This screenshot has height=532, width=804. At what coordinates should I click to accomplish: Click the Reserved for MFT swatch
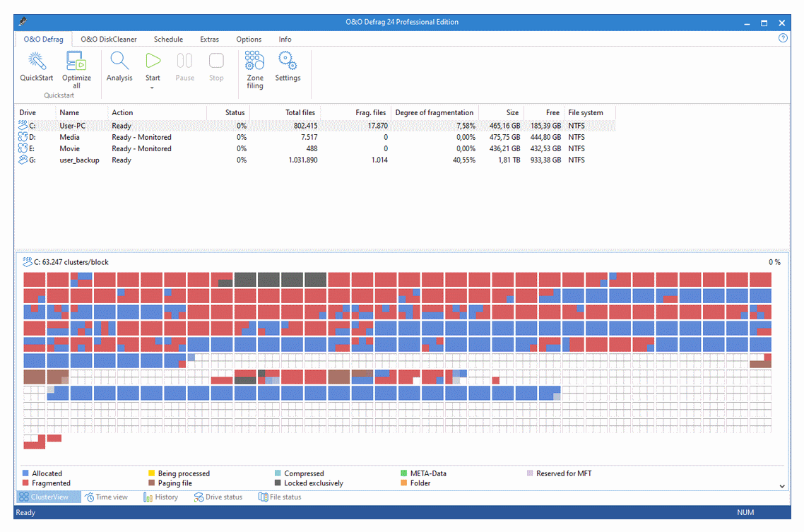530,473
